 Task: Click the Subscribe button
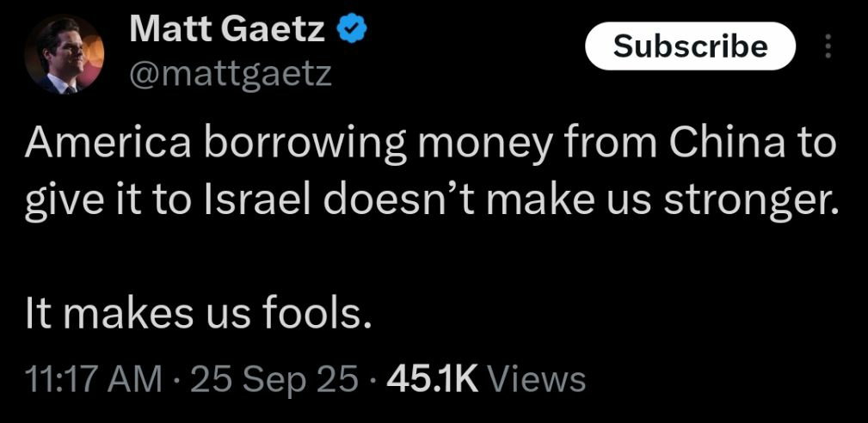pyautogui.click(x=690, y=46)
